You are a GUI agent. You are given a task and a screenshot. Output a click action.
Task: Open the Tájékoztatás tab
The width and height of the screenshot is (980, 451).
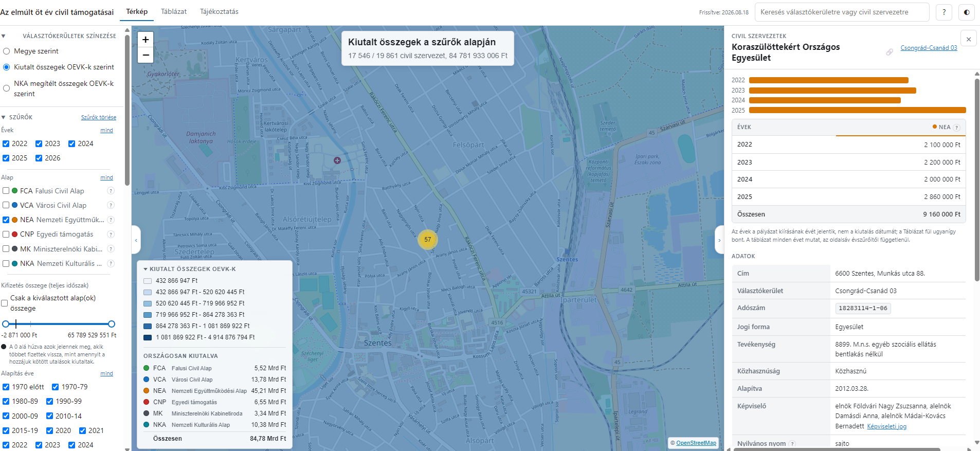(219, 11)
